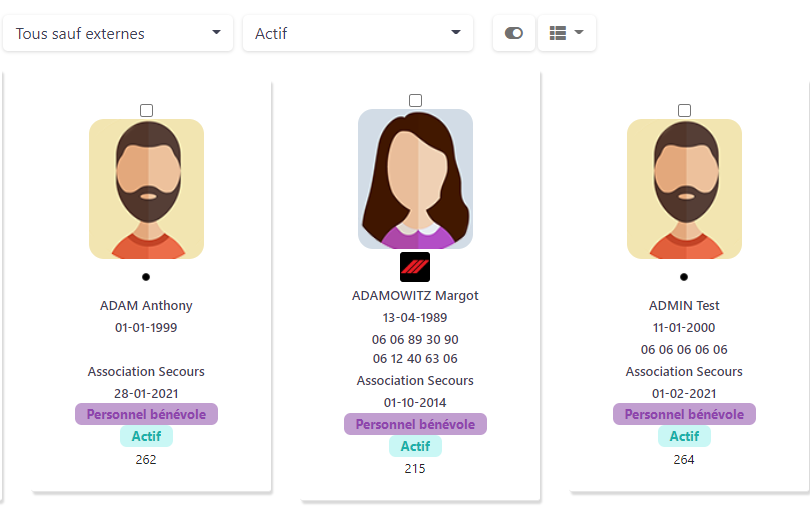Check the box above ADMIN Test

[x=684, y=111]
